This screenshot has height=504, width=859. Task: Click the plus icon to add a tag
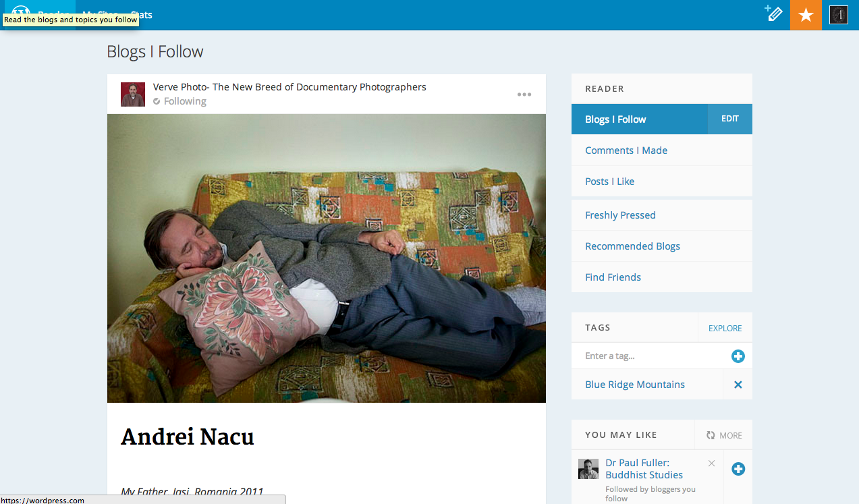pos(738,356)
